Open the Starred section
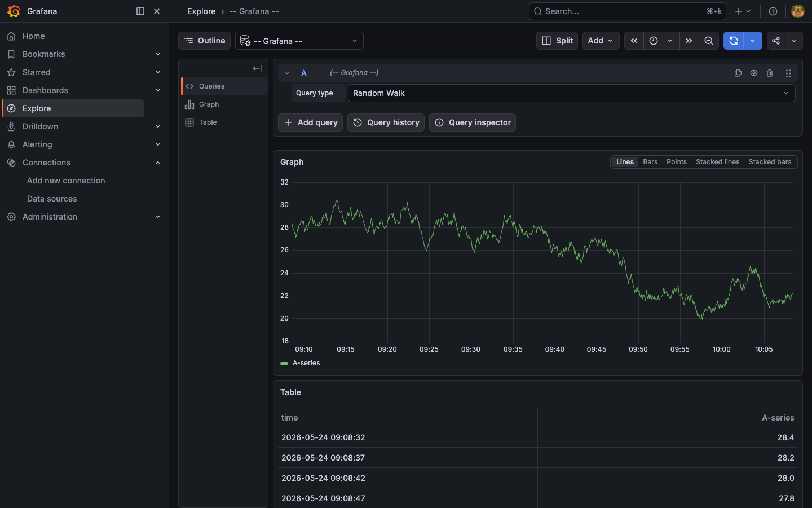Image resolution: width=812 pixels, height=508 pixels. point(37,72)
